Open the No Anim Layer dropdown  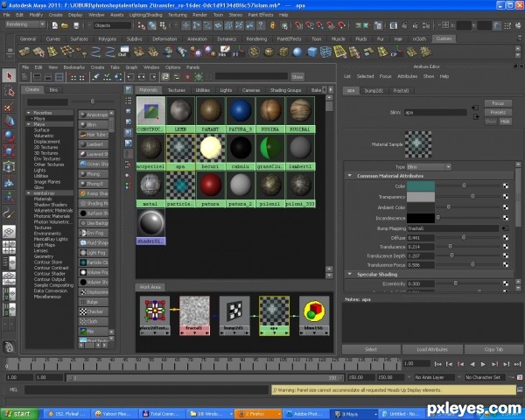(x=435, y=377)
